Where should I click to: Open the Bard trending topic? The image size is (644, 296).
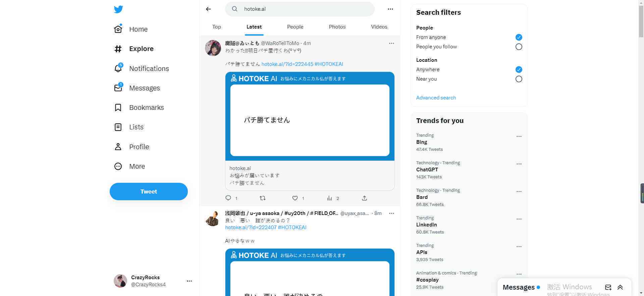coord(422,197)
